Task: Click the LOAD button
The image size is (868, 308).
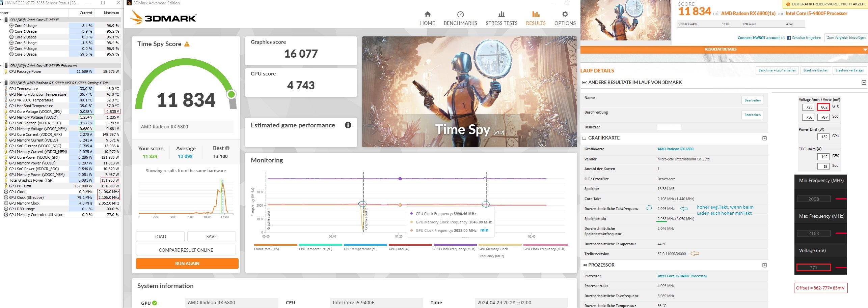Action: pyautogui.click(x=160, y=237)
